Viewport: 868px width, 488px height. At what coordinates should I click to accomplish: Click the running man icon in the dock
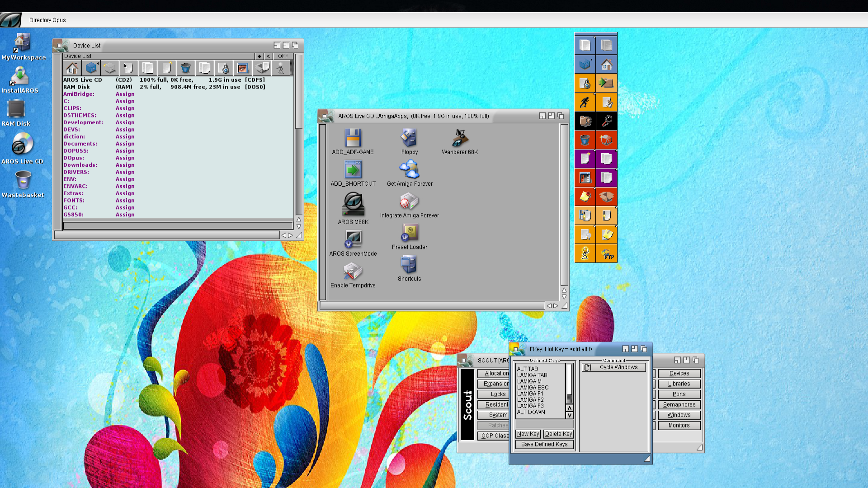tap(585, 102)
